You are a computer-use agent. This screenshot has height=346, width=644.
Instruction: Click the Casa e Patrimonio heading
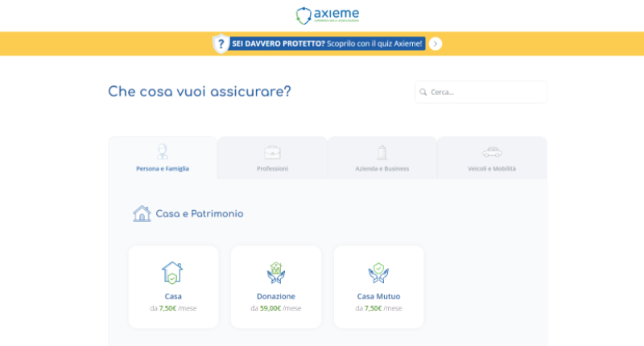point(200,214)
